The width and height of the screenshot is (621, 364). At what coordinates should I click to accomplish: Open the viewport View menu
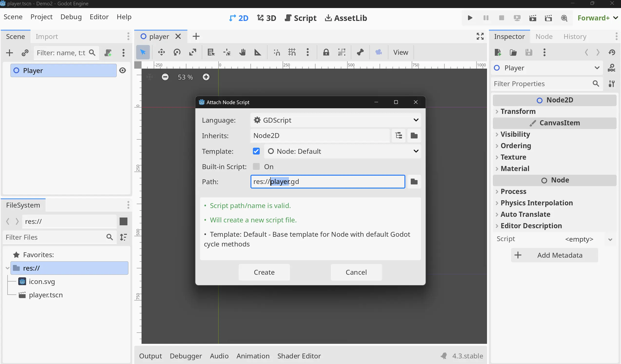[401, 52]
